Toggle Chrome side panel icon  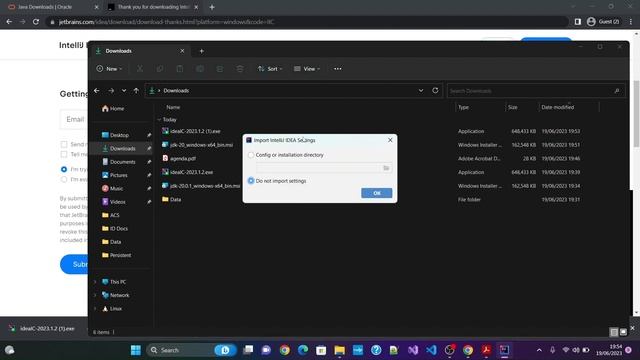point(578,22)
